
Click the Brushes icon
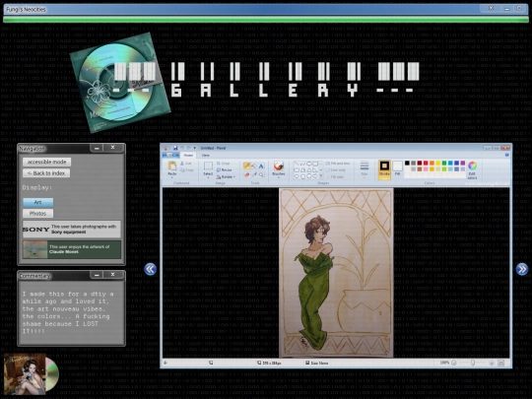[x=279, y=166]
